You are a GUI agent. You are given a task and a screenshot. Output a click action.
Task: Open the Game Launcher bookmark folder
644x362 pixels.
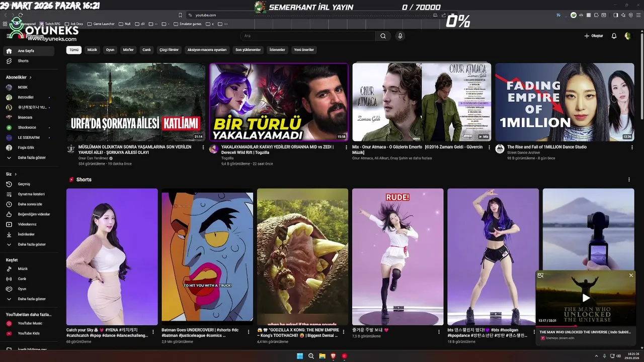point(101,24)
